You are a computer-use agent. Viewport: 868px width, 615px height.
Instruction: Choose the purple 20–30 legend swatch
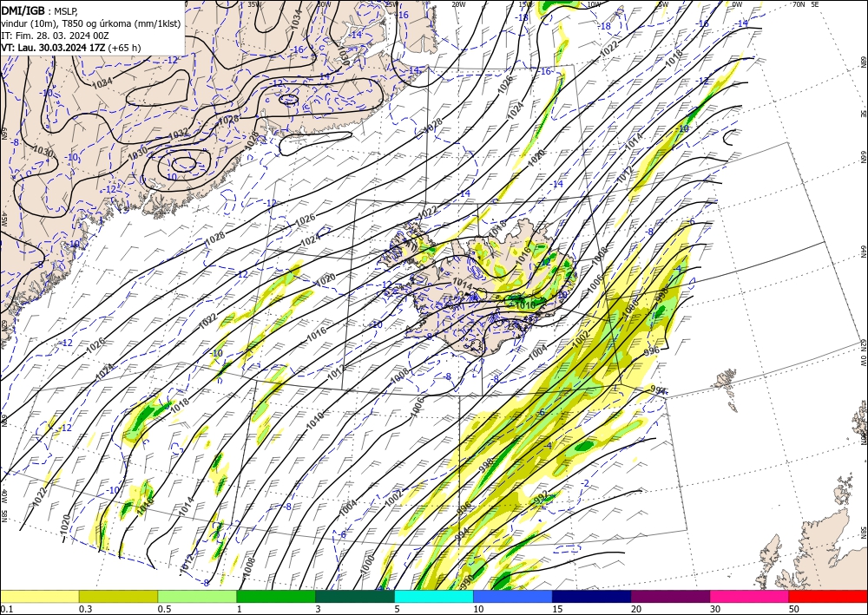coord(670,596)
